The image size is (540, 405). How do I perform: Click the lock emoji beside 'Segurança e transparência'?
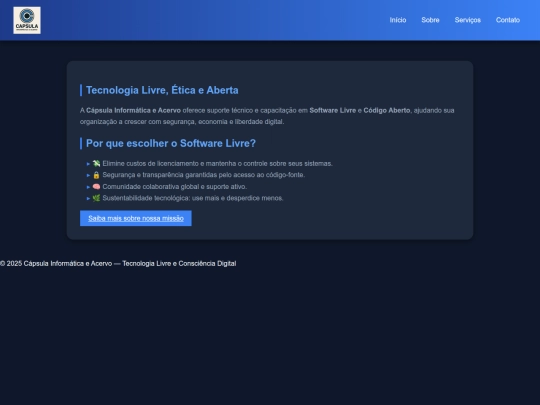click(x=96, y=175)
